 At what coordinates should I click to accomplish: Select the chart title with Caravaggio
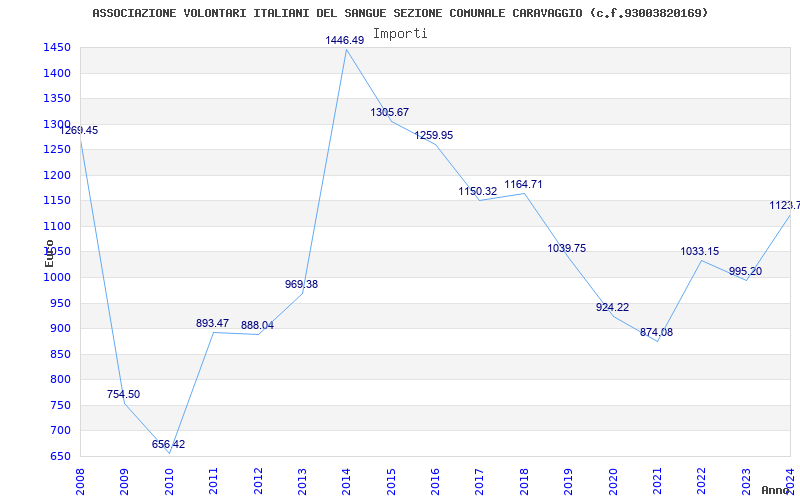click(401, 13)
